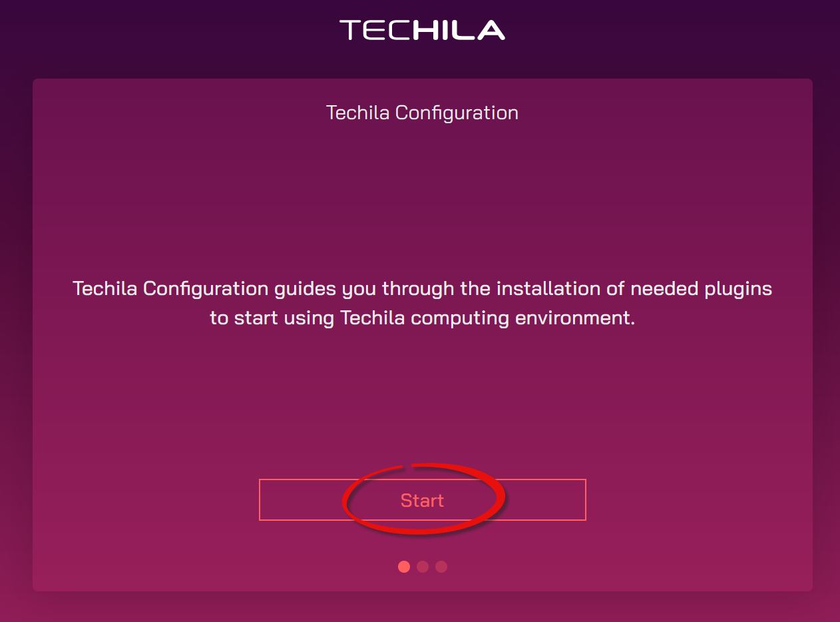Choose the middle page indicator dot
Image resolution: width=840 pixels, height=622 pixels.
pyautogui.click(x=423, y=567)
